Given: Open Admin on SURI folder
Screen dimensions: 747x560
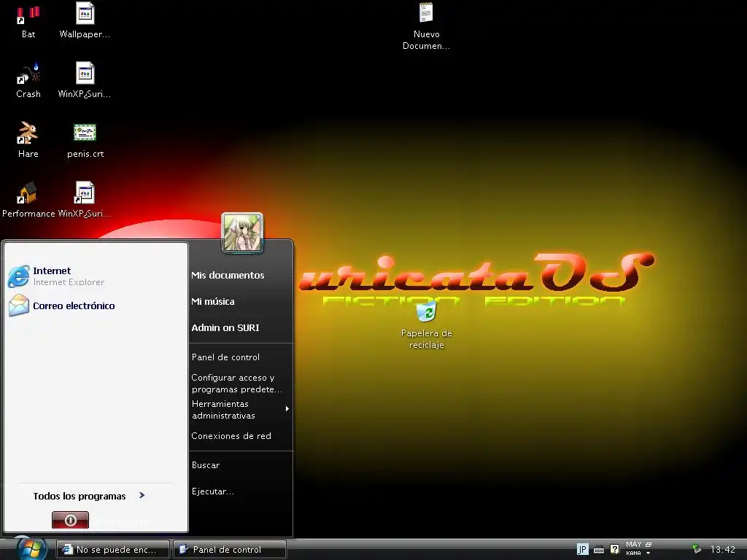Looking at the screenshot, I should pyautogui.click(x=225, y=327).
